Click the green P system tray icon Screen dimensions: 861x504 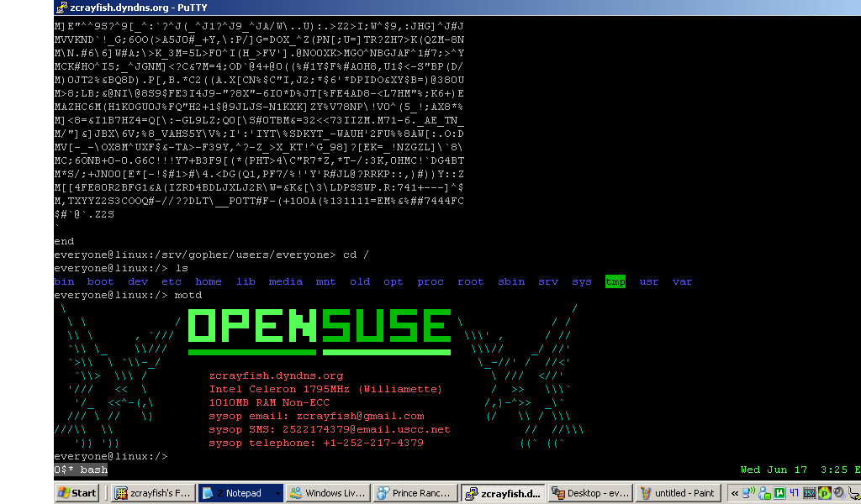(824, 493)
